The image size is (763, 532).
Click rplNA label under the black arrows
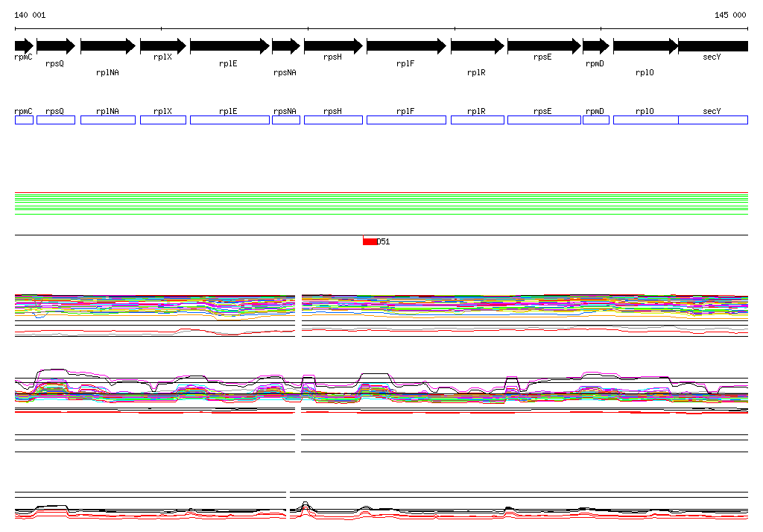[x=107, y=72]
